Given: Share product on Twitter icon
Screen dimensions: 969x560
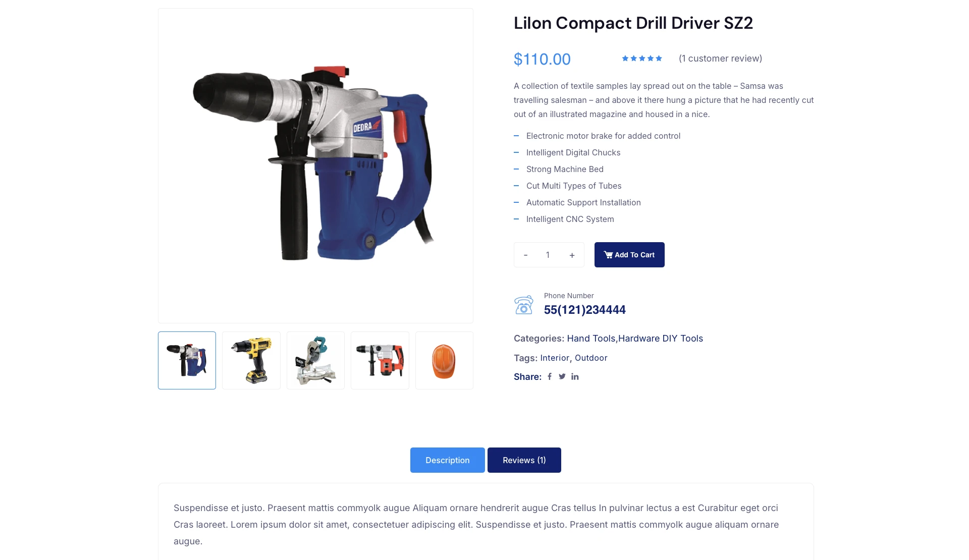Looking at the screenshot, I should pyautogui.click(x=562, y=376).
